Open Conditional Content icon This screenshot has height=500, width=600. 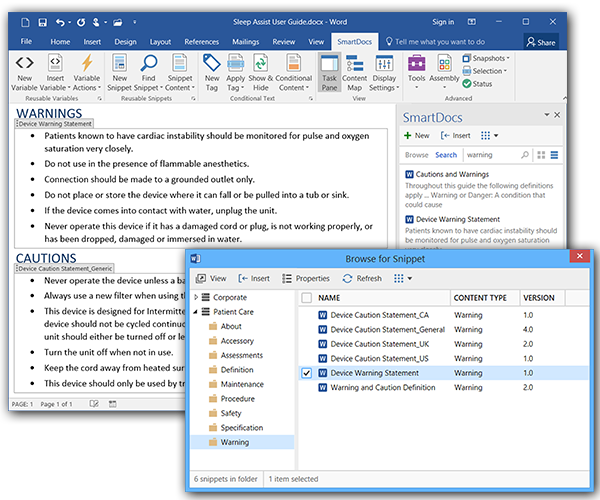coord(293,62)
